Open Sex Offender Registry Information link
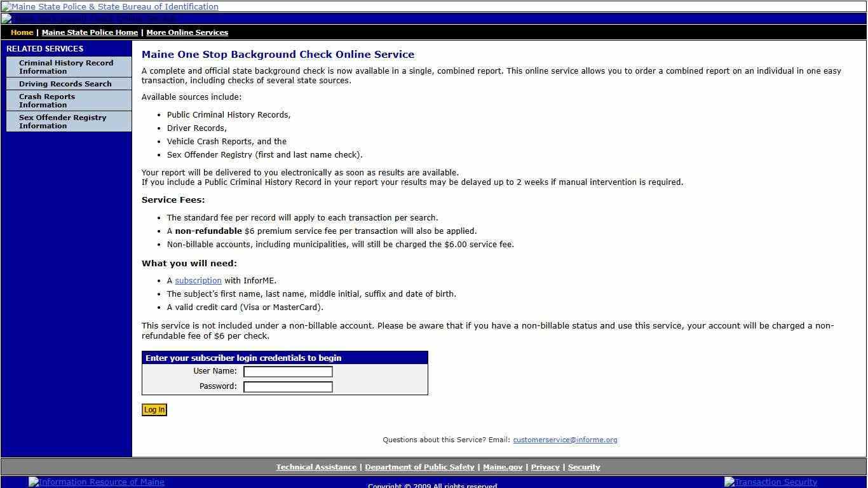The image size is (868, 488). coord(62,121)
